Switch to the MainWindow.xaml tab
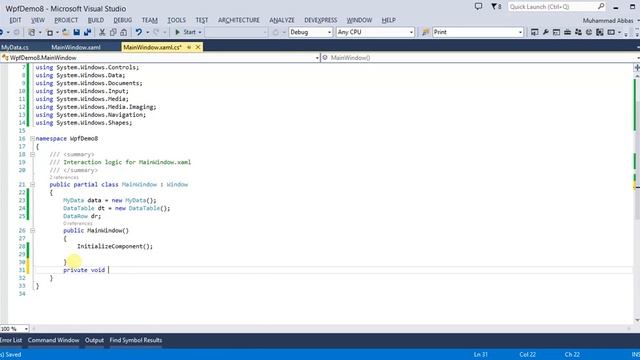Viewport: 640px width, 360px height. click(76, 47)
